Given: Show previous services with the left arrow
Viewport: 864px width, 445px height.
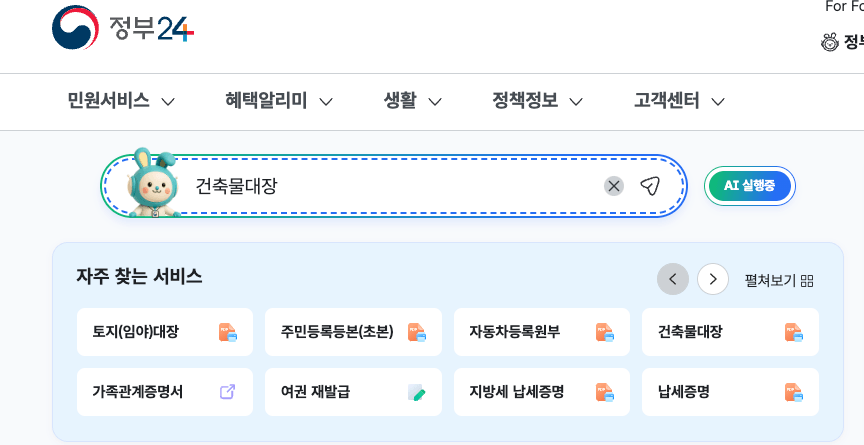Looking at the screenshot, I should pos(672,279).
